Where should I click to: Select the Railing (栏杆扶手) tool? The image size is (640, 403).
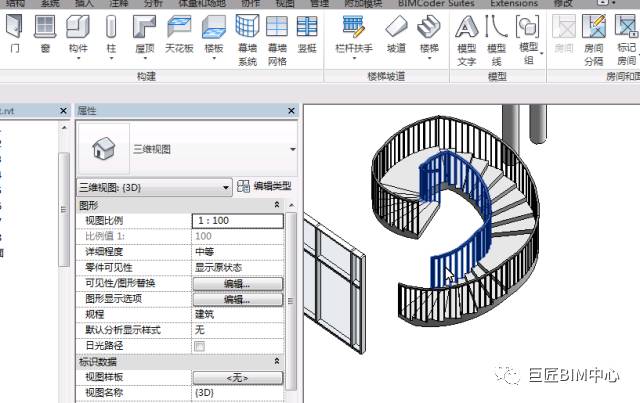[x=353, y=34]
